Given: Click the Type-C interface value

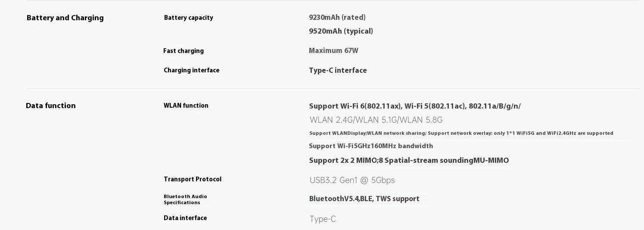Looking at the screenshot, I should click(x=338, y=71).
